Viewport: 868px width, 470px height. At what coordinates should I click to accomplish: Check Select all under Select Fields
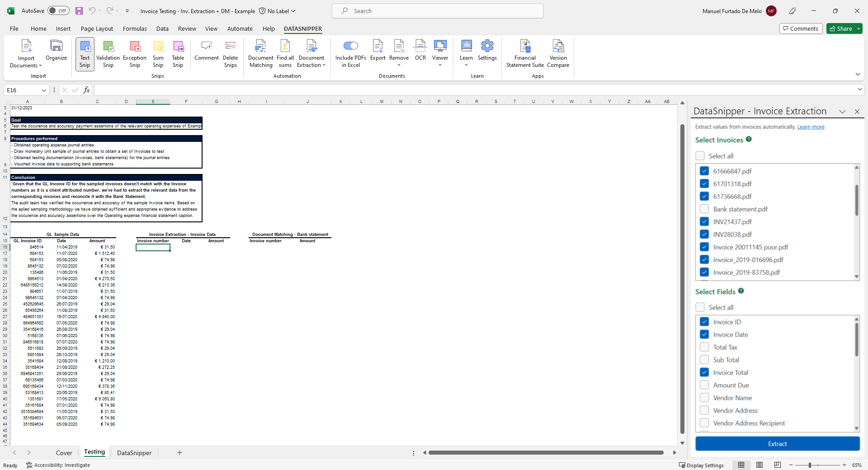point(700,307)
